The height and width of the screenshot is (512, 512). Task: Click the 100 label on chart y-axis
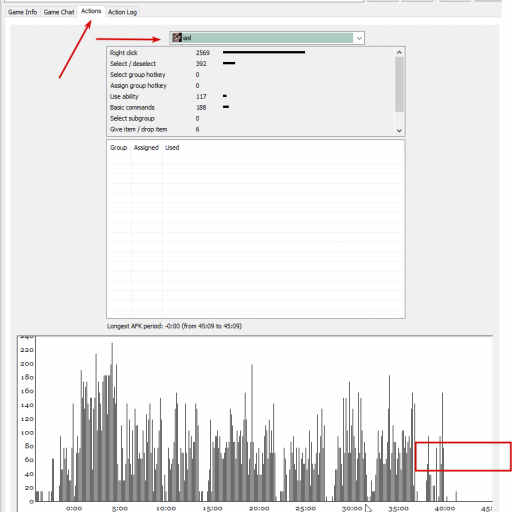[27, 433]
